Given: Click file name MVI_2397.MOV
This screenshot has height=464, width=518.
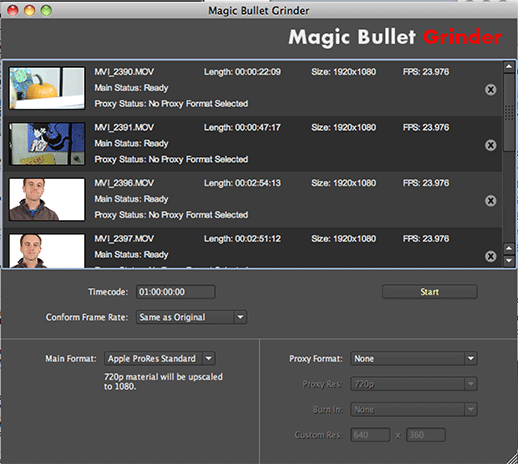Looking at the screenshot, I should click(x=124, y=239).
